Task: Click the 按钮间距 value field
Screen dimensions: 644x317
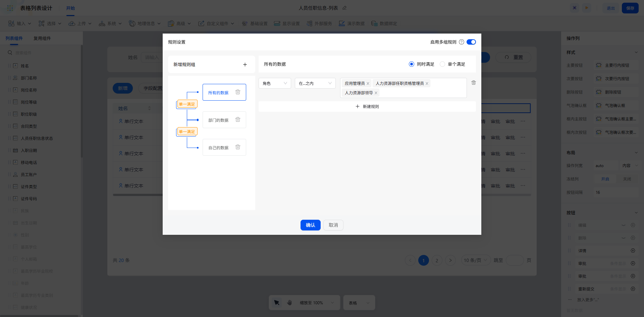Action: (x=616, y=193)
